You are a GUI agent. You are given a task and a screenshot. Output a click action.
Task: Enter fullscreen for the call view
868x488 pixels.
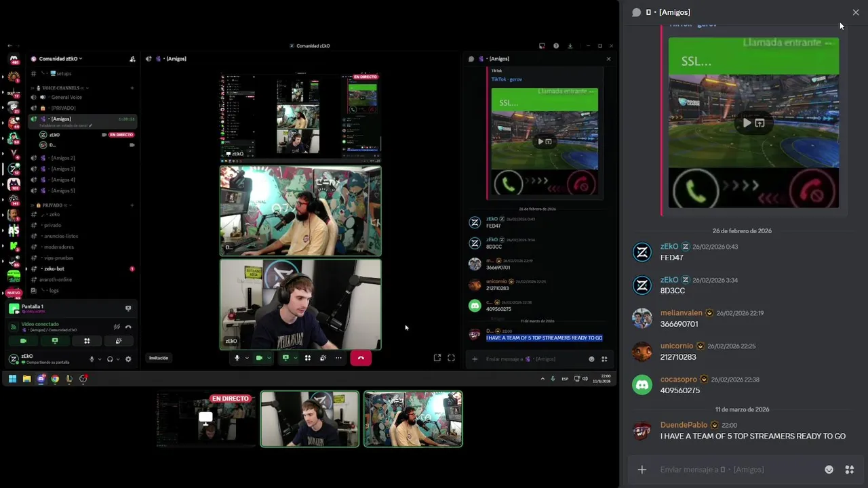451,358
